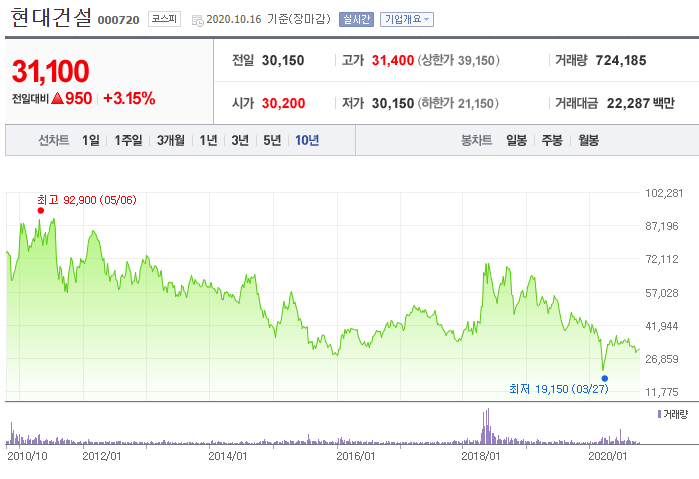Click the red up-triangle next to 950
Image resolution: width=699 pixels, height=479 pixels.
point(57,98)
